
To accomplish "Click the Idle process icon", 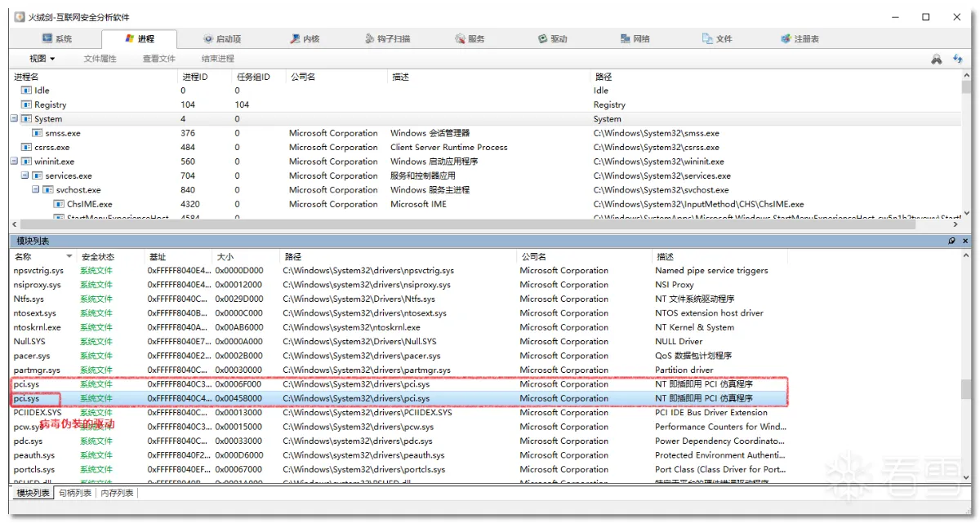I will pos(26,91).
